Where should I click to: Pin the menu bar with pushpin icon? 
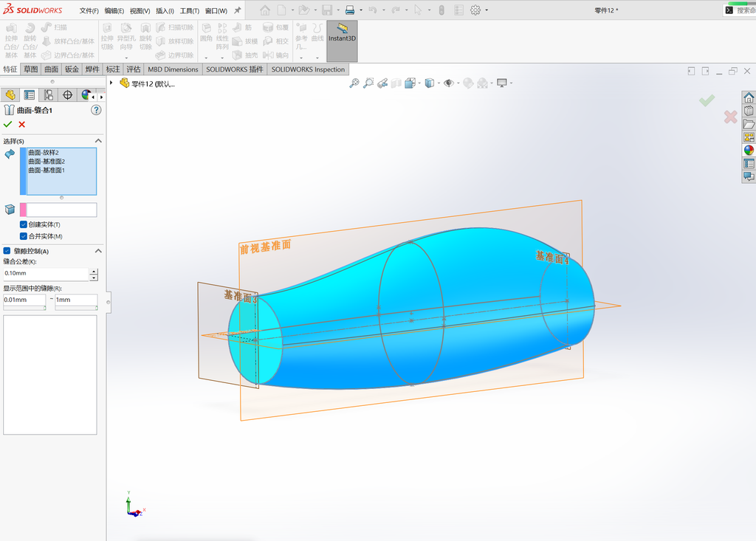coord(237,10)
